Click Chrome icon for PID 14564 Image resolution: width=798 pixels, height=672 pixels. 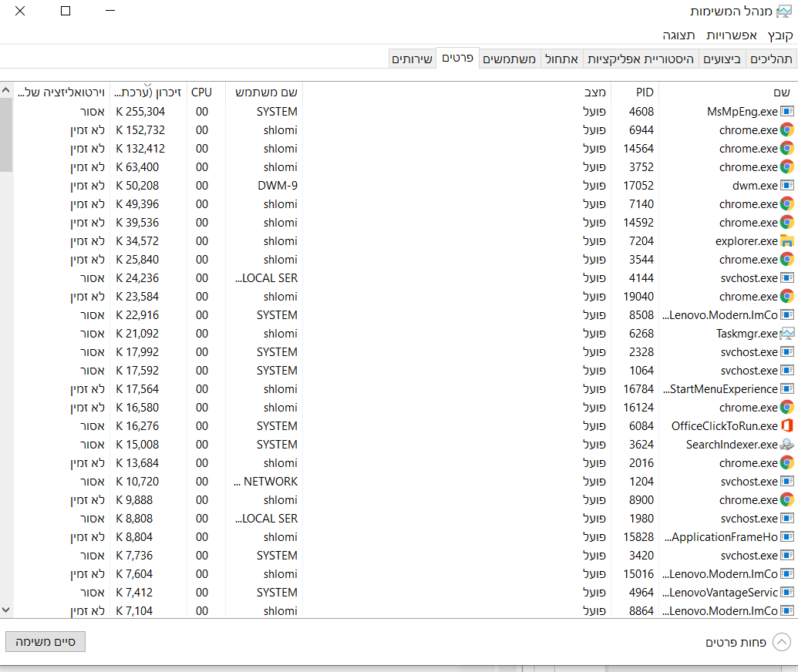click(786, 149)
